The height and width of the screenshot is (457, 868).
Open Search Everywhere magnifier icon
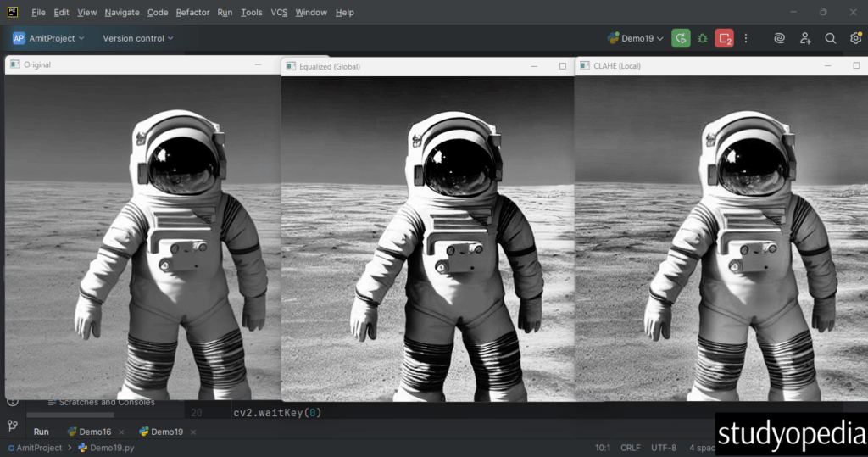(831, 38)
